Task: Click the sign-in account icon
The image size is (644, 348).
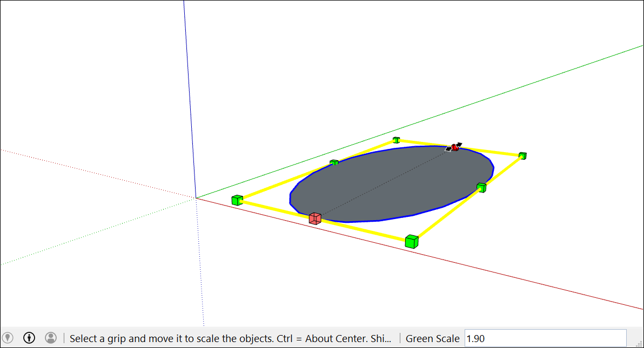Action: (50, 338)
